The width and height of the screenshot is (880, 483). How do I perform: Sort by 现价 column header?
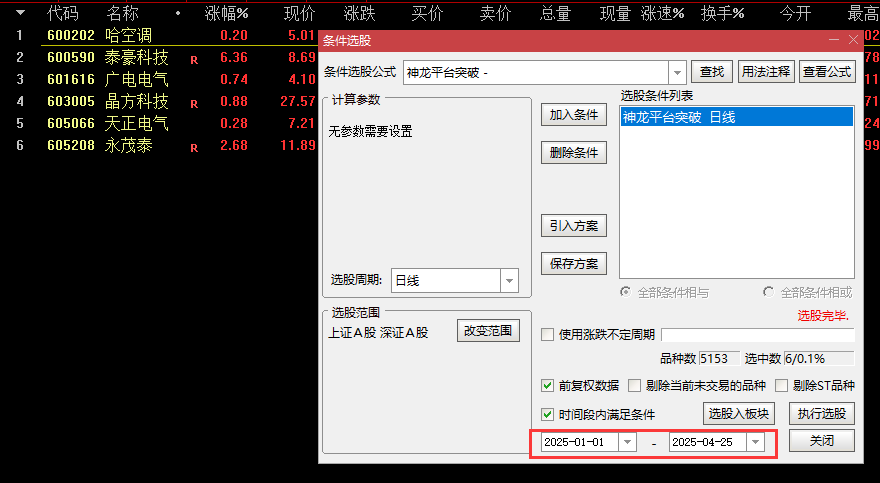pyautogui.click(x=299, y=12)
